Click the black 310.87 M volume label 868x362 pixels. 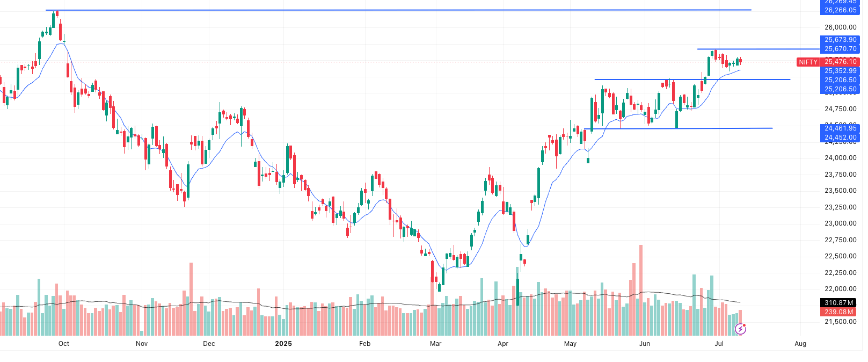(x=838, y=303)
